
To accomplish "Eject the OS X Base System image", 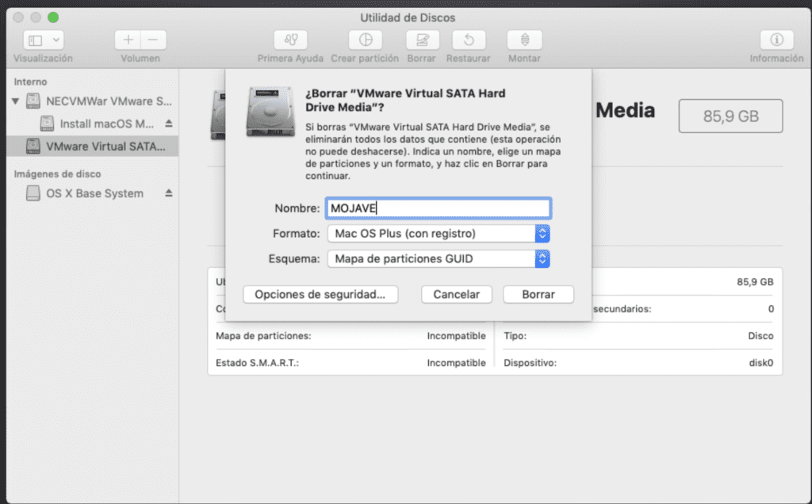I will [167, 193].
